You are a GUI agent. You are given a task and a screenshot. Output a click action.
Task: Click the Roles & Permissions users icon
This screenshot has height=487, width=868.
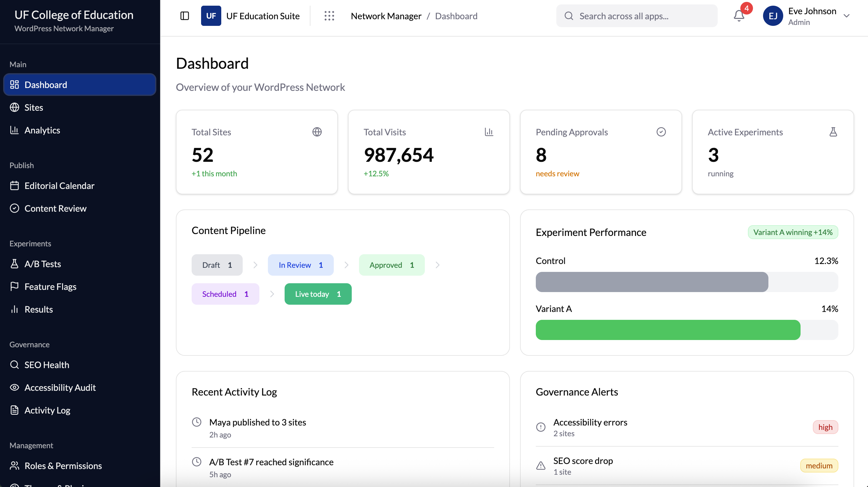pyautogui.click(x=14, y=466)
